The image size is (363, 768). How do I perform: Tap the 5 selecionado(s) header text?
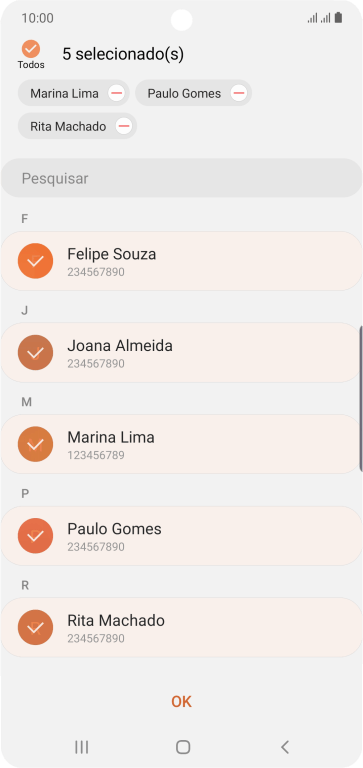pyautogui.click(x=123, y=54)
